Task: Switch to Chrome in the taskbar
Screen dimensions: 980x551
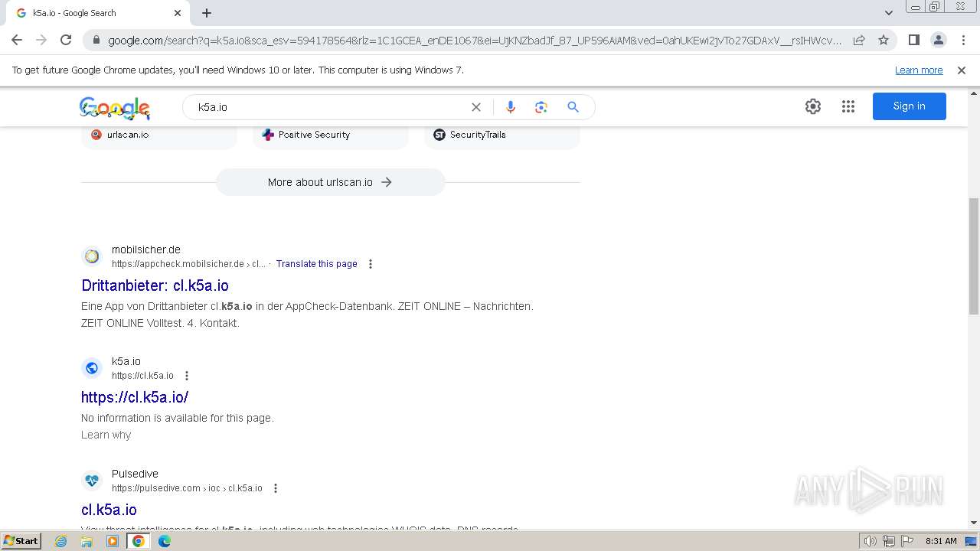Action: tap(139, 541)
